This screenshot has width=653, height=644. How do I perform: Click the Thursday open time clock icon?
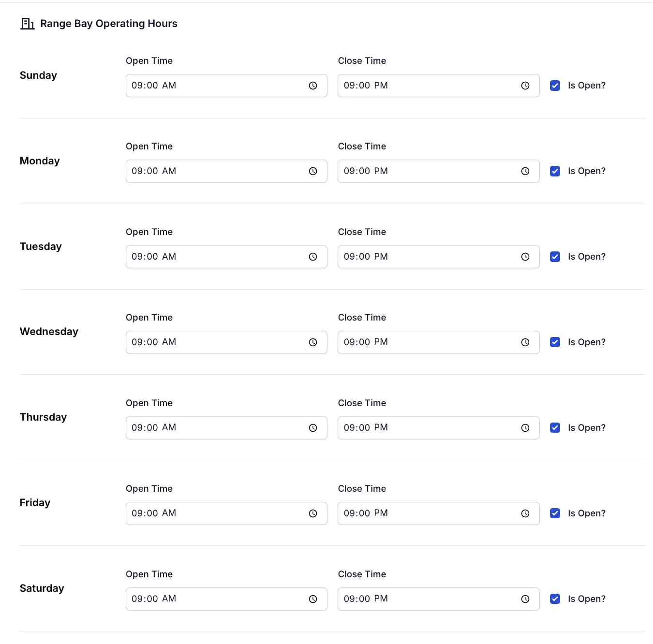pyautogui.click(x=313, y=428)
